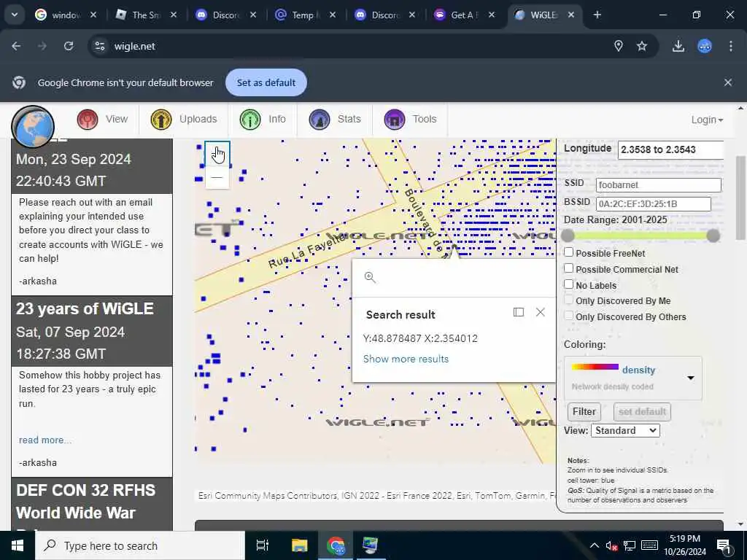Click the search result magnifier icon

coord(370,277)
